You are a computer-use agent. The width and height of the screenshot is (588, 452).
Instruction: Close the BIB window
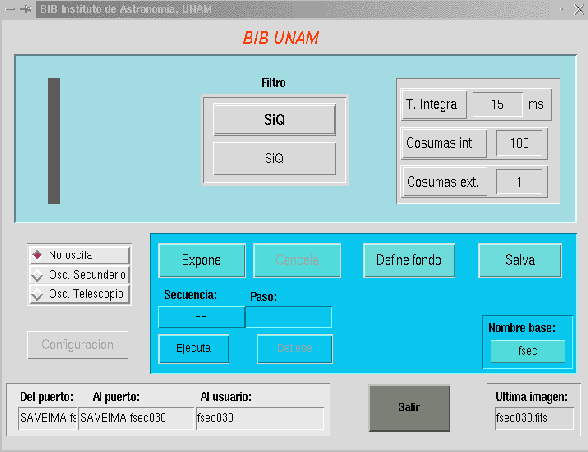[579, 9]
